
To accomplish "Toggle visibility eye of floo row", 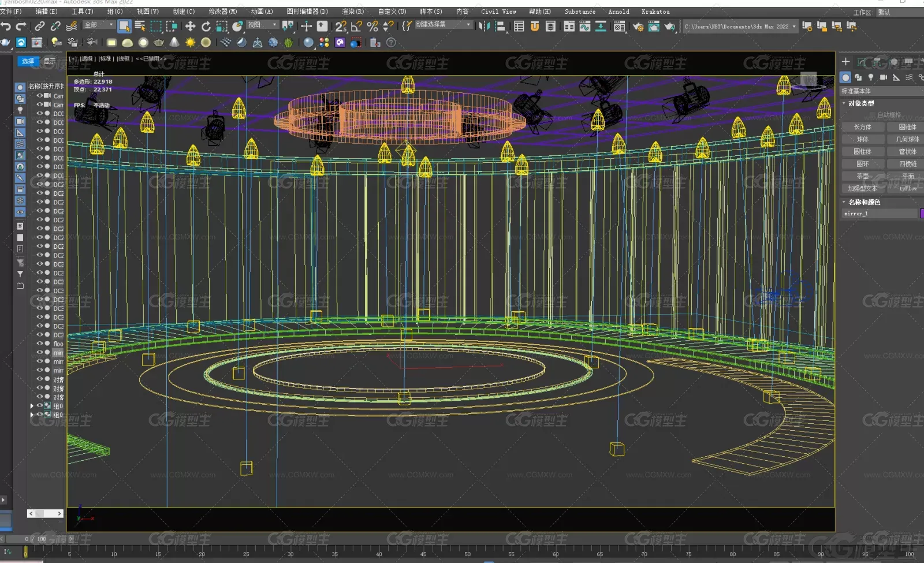I will pyautogui.click(x=40, y=344).
